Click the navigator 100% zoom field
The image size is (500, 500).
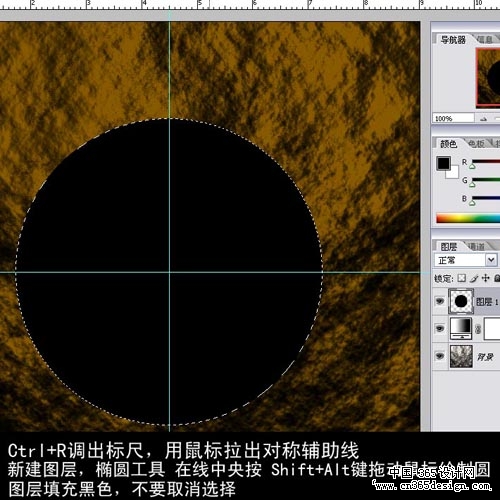coord(453,118)
